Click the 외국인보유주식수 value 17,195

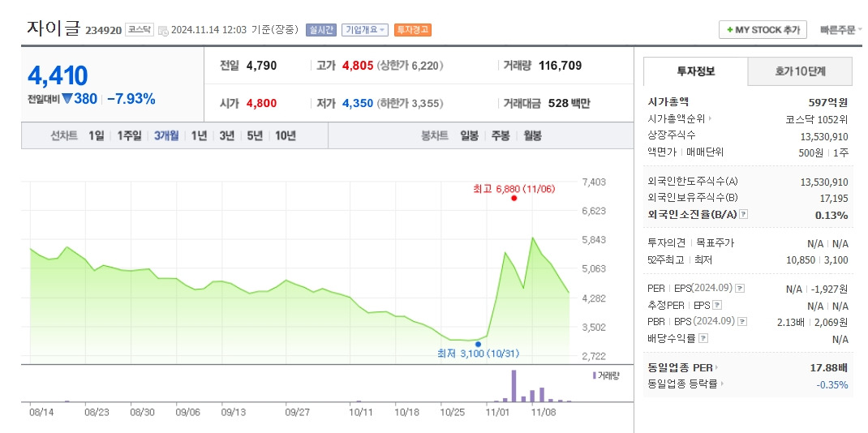(834, 198)
